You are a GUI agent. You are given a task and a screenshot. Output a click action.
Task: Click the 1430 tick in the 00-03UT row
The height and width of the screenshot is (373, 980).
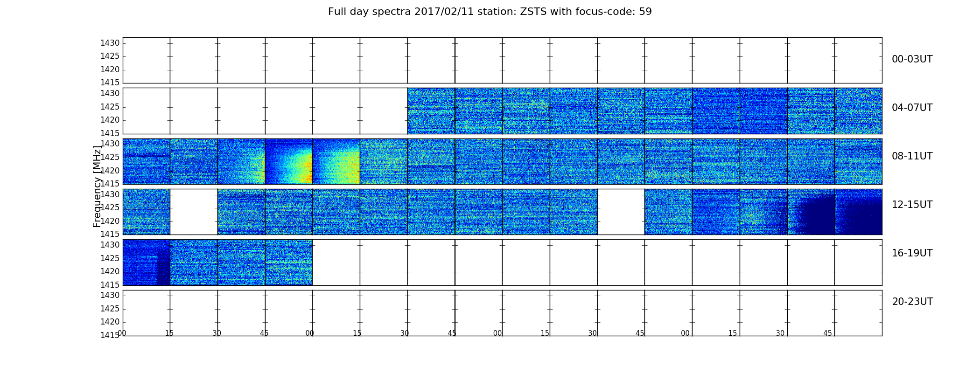coord(110,43)
